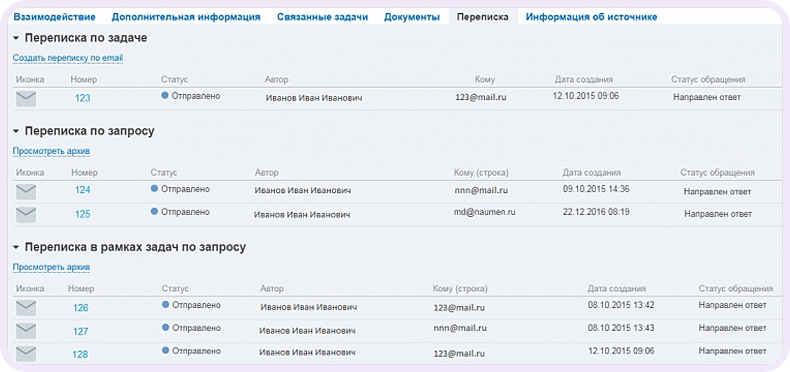The width and height of the screenshot is (790, 372).
Task: Click 'Дата создания' header in Переписка по задаче table
Action: [584, 80]
